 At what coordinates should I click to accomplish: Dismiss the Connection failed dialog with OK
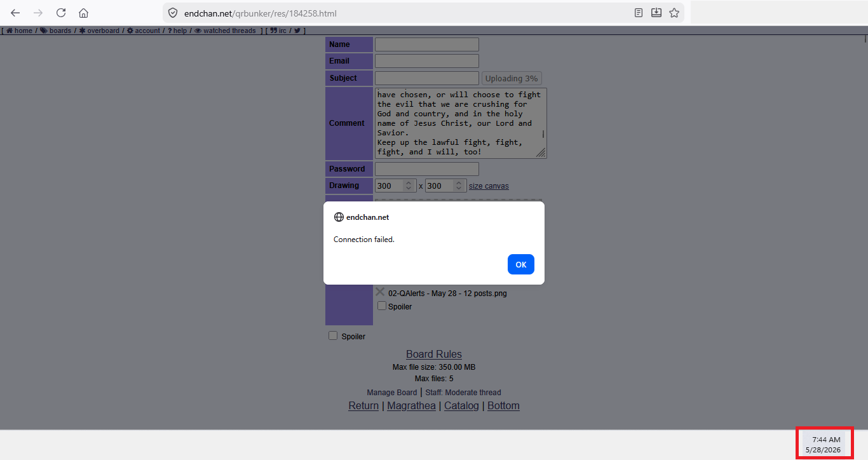click(x=521, y=264)
